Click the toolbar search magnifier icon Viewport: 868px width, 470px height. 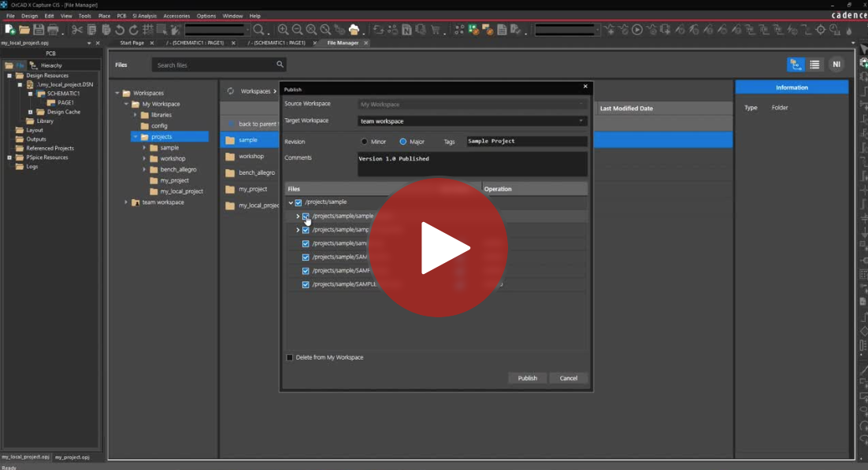(258, 30)
